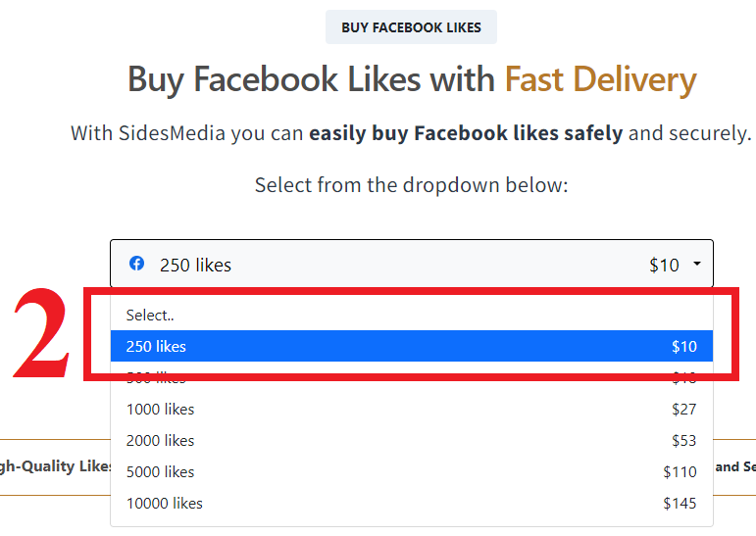Click the 'BUY FACEBOOK LIKES' badge
Screen dimensions: 756x536
click(x=411, y=27)
